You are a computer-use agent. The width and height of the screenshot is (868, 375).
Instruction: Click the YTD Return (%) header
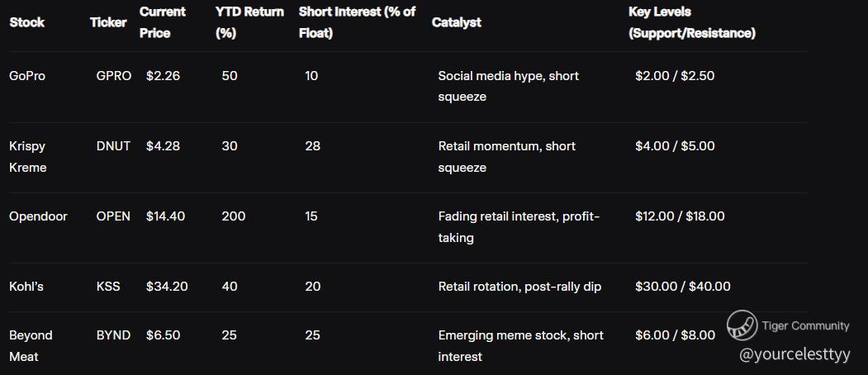pos(249,22)
